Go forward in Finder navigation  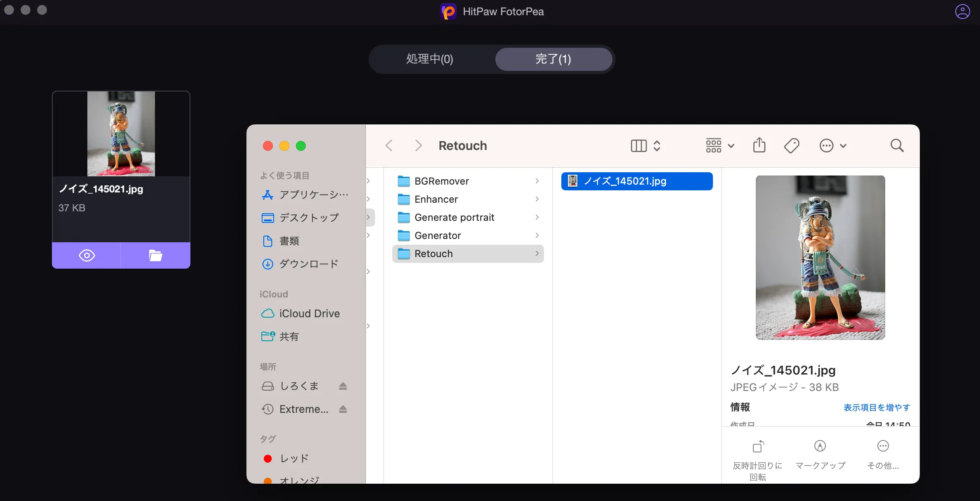click(418, 145)
